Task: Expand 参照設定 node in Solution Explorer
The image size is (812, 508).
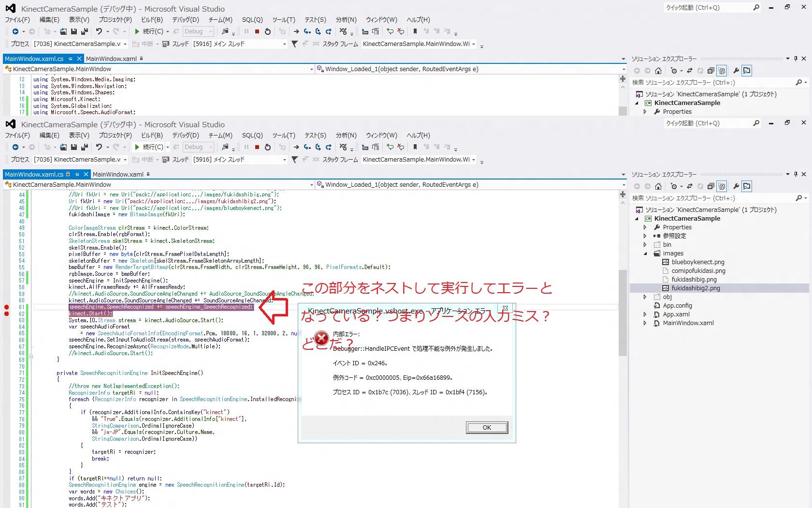Action: tap(645, 236)
